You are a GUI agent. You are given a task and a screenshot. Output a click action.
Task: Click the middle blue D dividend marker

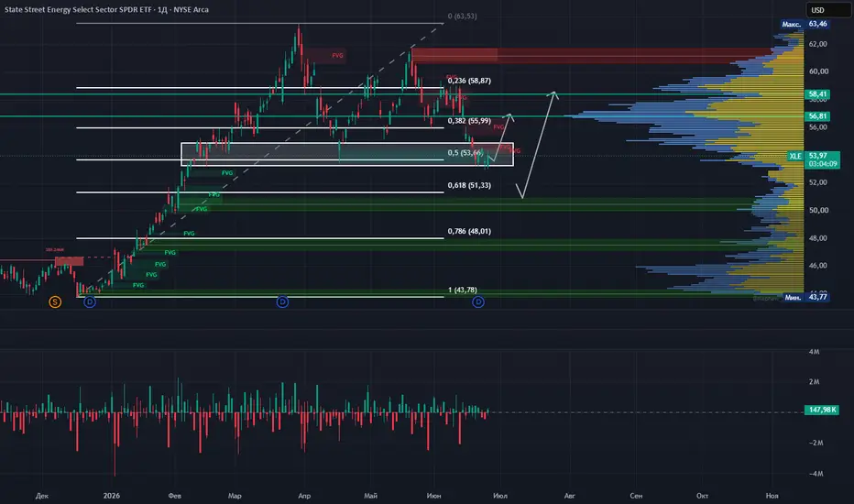(x=282, y=301)
